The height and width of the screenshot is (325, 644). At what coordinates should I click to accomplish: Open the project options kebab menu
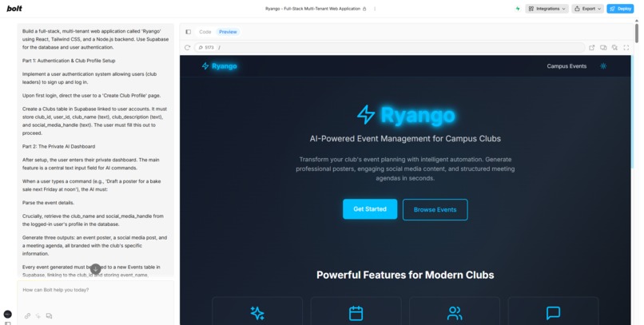375,9
